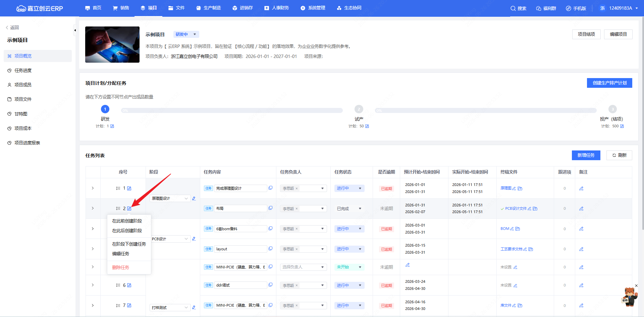Screen dimensions: 644x317
Task: Set planned dates pencil icon in row 5
Action: click(x=408, y=265)
